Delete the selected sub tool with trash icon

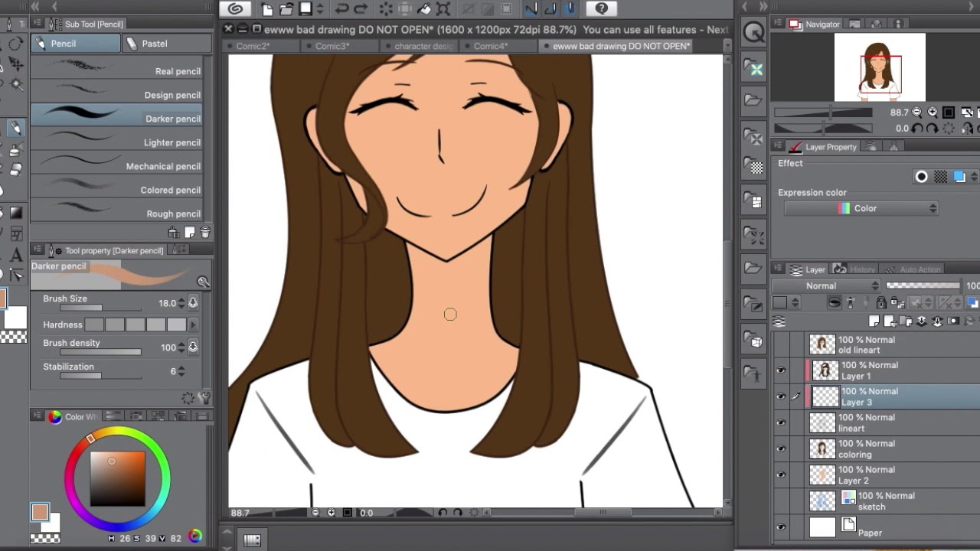coord(204,233)
